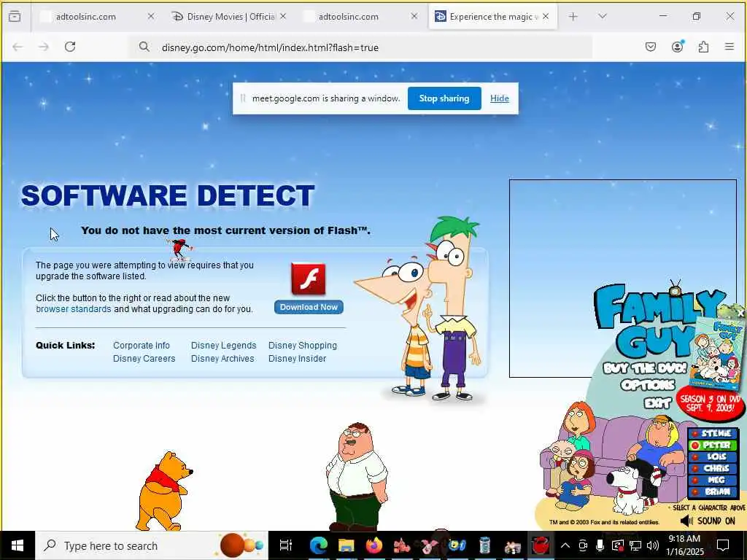Image resolution: width=747 pixels, height=560 pixels.
Task: Toggle Sound On in Family Guy widget
Action: [708, 521]
